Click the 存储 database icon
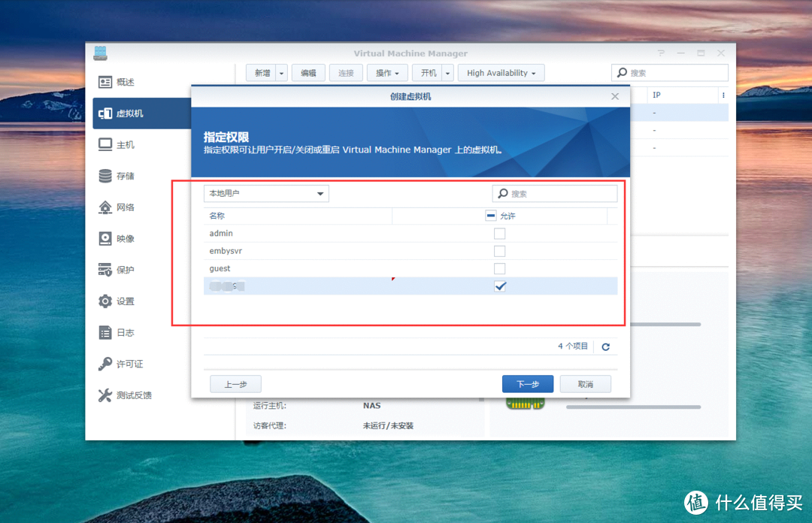 tap(105, 176)
